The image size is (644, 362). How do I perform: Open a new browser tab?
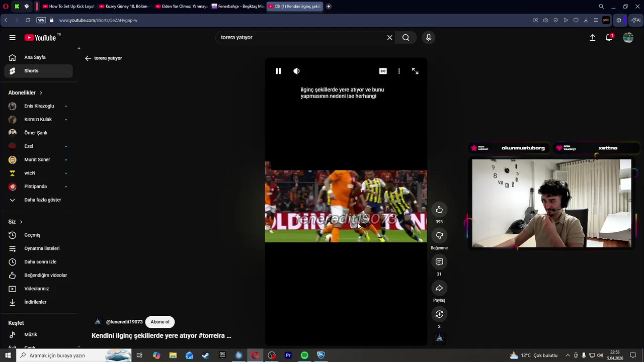(329, 7)
